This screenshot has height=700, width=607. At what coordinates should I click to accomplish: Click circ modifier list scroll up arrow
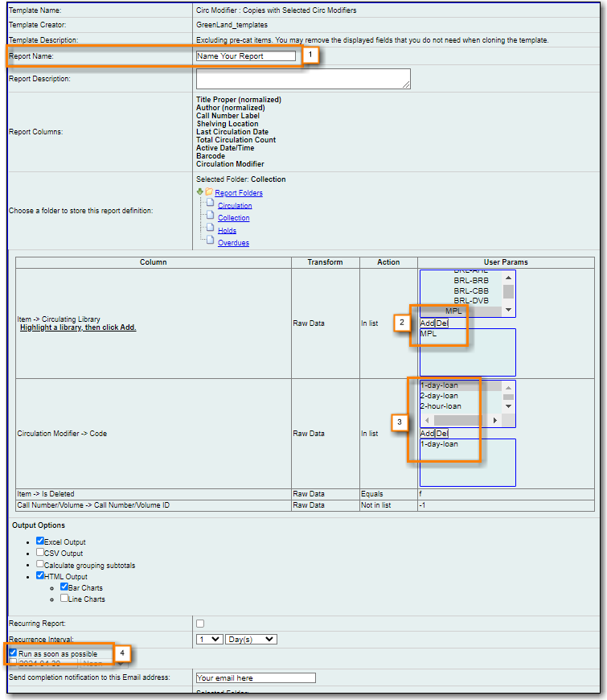pos(508,388)
